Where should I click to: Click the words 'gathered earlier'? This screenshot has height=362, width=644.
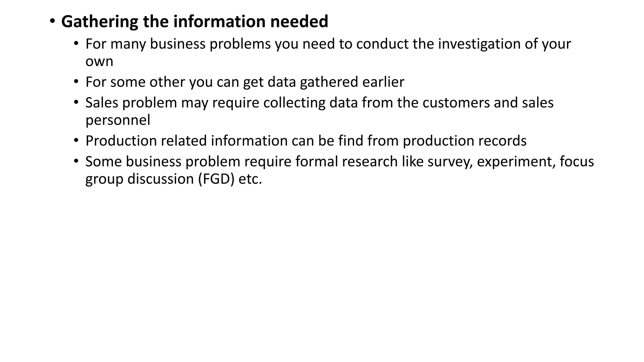352,82
